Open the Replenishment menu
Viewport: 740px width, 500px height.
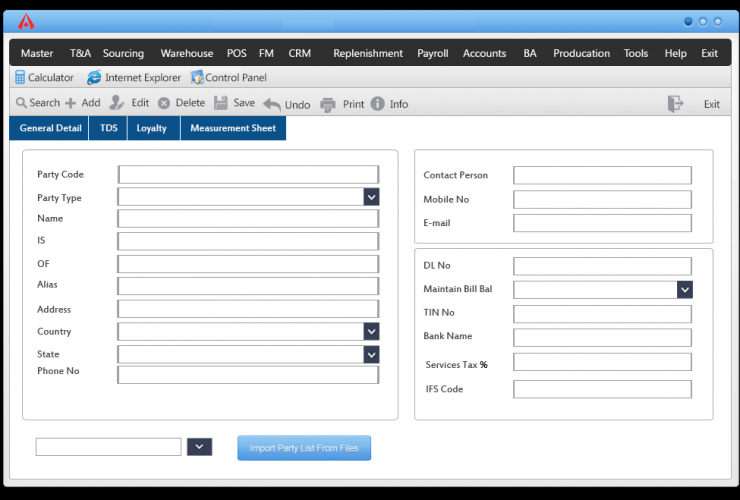[368, 53]
